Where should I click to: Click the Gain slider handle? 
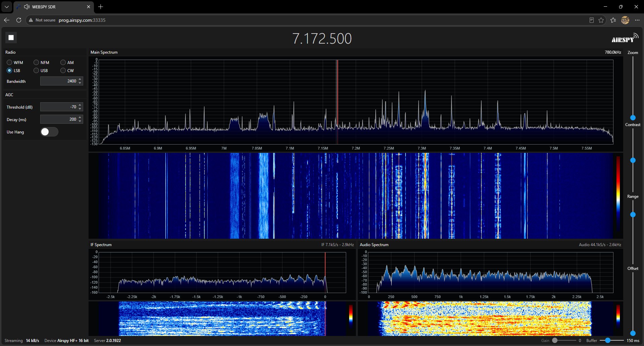point(555,340)
